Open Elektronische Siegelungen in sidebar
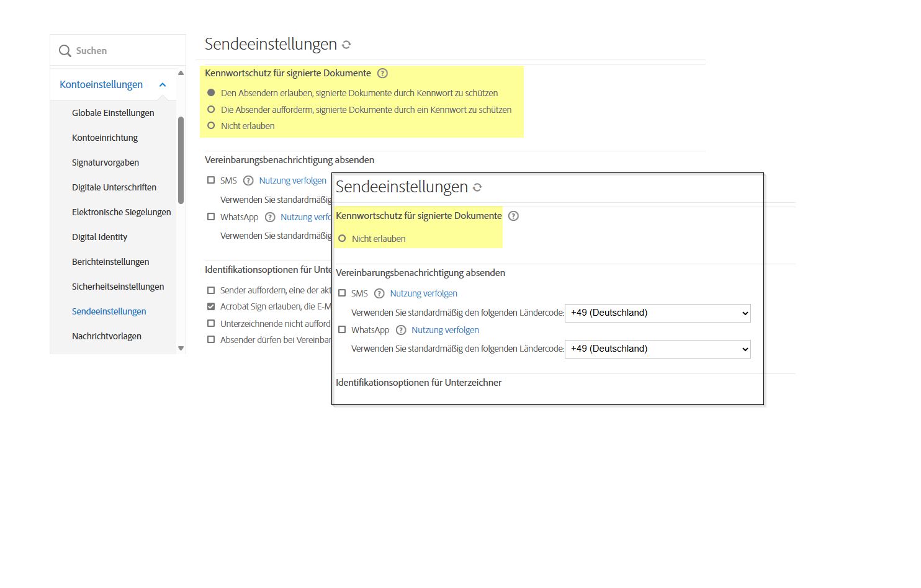 tap(122, 212)
